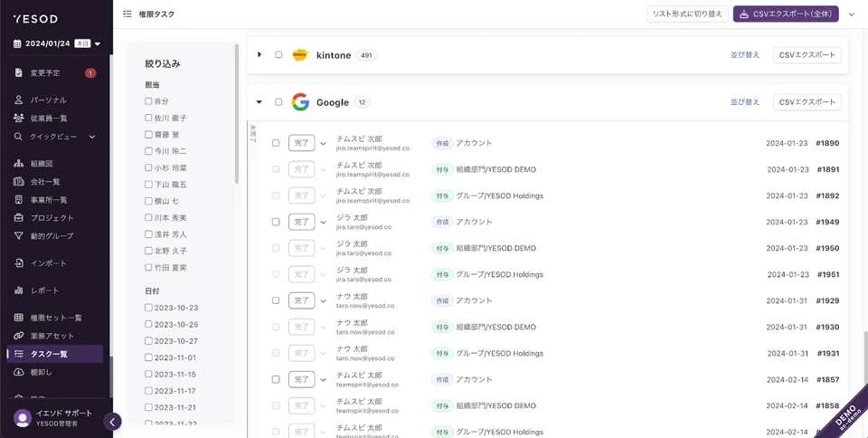The height and width of the screenshot is (438, 868).
Task: Open インポート menu entry
Action: tap(49, 263)
